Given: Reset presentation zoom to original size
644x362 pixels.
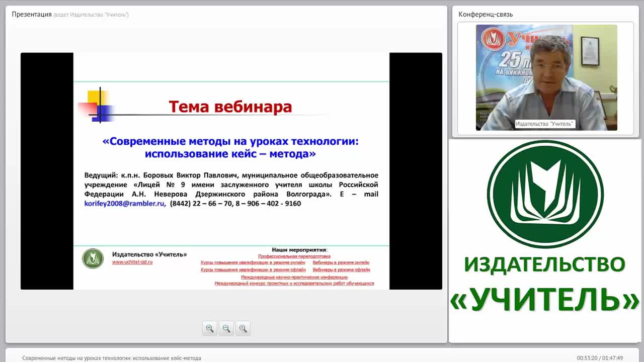Looking at the screenshot, I should click(x=243, y=328).
